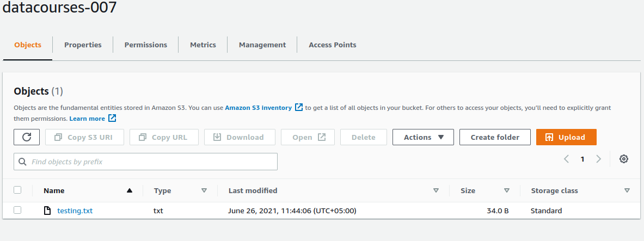This screenshot has width=644, height=241.
Task: Open the Actions dropdown menu
Action: pos(423,137)
